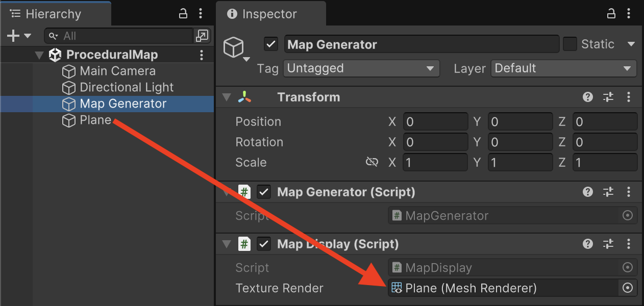Screen dimensions: 644x306
Task: Enable the Static checkbox
Action: [x=570, y=44]
